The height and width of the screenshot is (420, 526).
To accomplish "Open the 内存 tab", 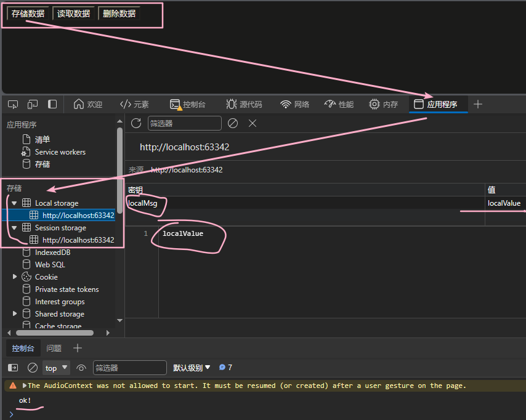I will tap(383, 104).
